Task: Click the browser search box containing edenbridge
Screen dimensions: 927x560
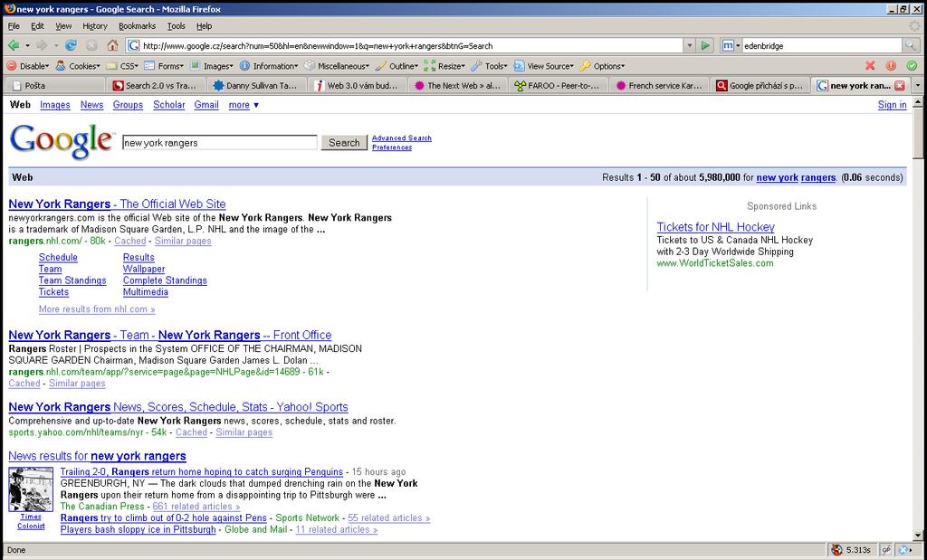Action: 822,45
